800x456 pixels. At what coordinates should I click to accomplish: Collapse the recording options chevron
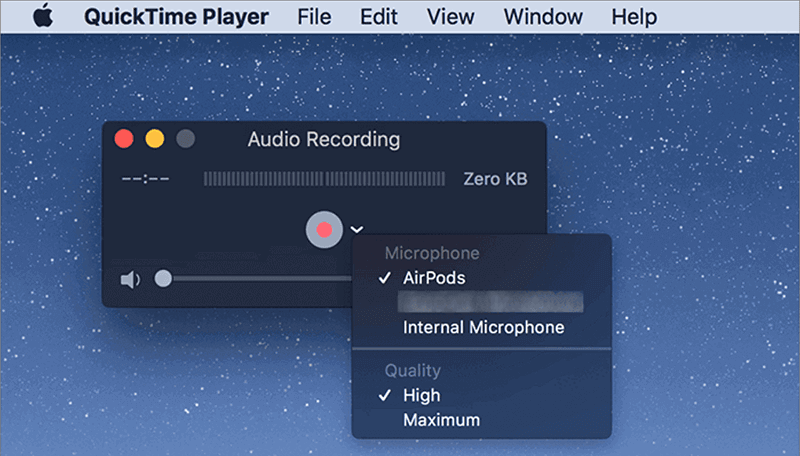coord(357,229)
